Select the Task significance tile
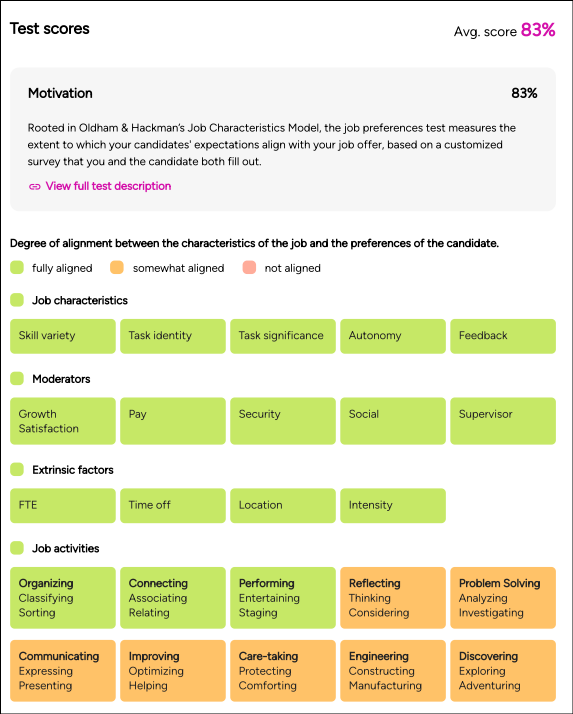The height and width of the screenshot is (714, 573). (283, 336)
